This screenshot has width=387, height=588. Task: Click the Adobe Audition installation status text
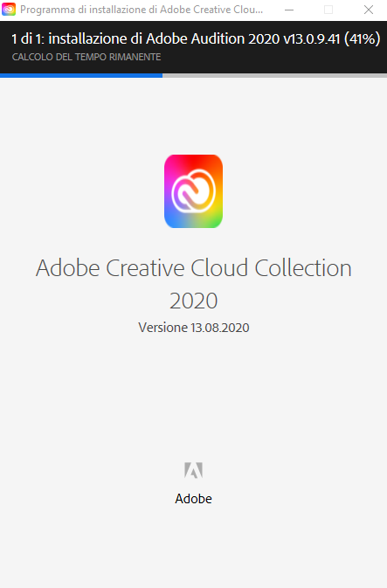(x=196, y=38)
